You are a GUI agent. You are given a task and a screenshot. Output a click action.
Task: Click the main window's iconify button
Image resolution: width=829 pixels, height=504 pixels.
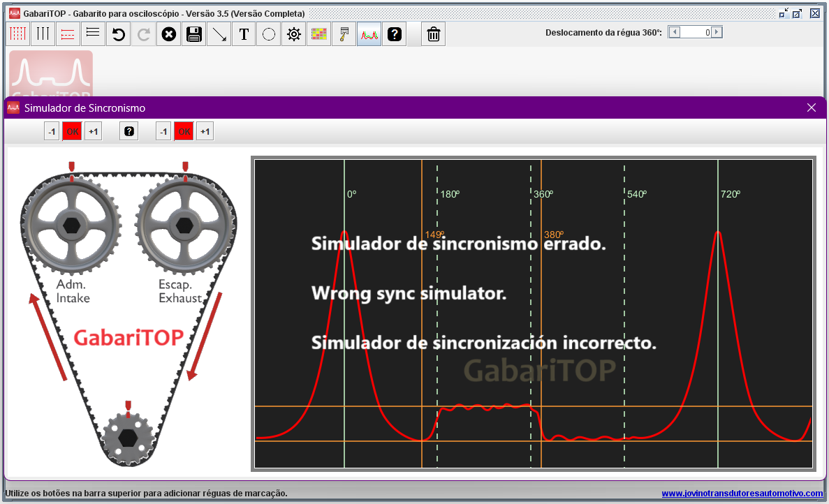784,14
